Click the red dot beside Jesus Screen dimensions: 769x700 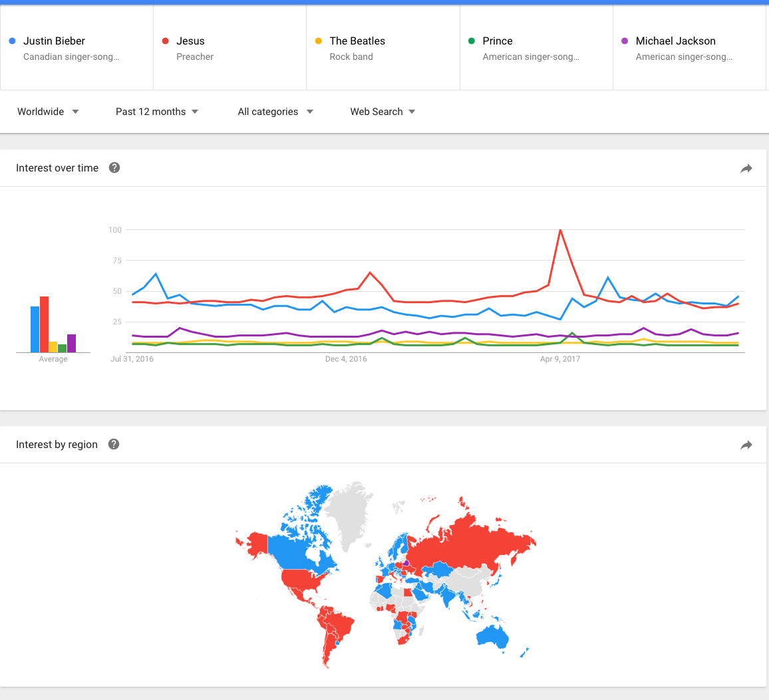pyautogui.click(x=165, y=41)
